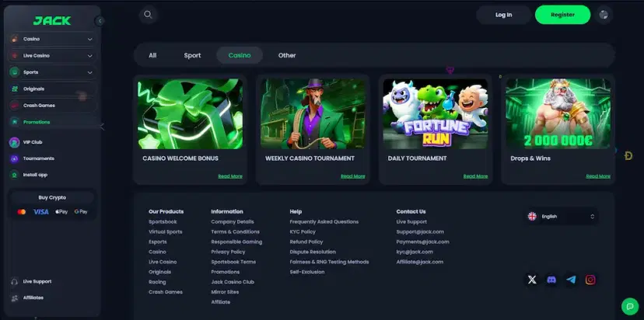Select the Other promotions tab

[x=287, y=55]
